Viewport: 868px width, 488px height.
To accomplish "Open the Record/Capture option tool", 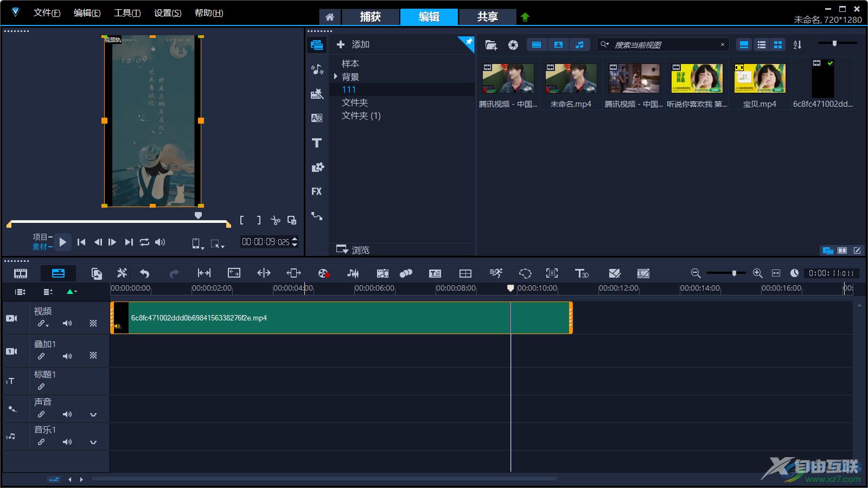I will point(323,273).
